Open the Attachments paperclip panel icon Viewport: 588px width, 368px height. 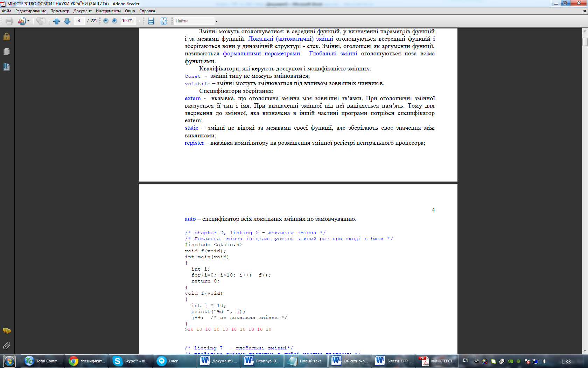tap(7, 346)
